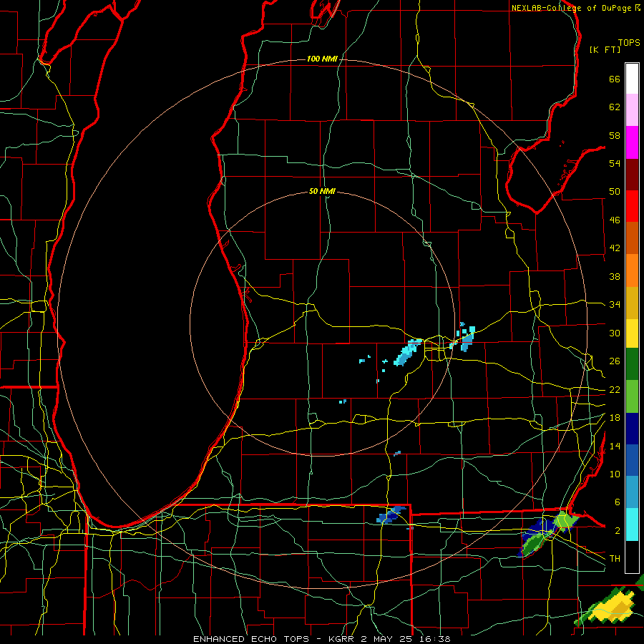Click the 6 value in the legend
This screenshot has width=644, height=644.
618,502
